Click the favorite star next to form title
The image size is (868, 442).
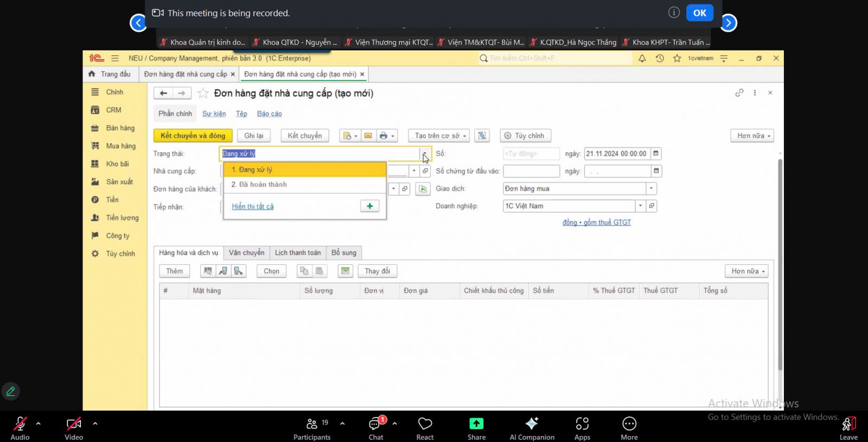pos(203,93)
